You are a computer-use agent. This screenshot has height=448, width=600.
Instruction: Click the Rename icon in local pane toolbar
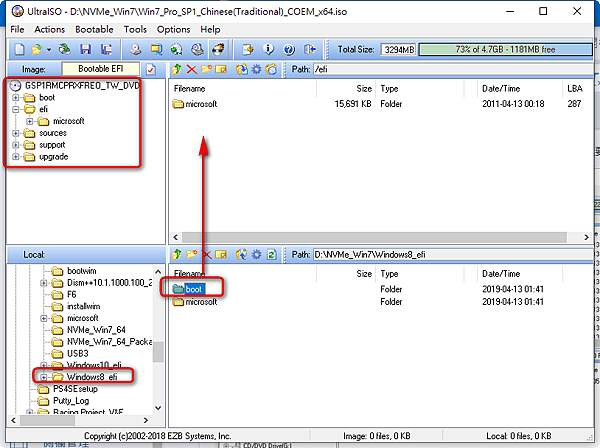click(221, 254)
